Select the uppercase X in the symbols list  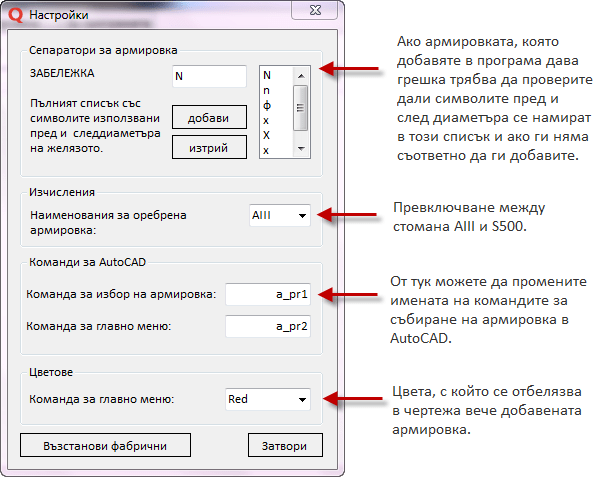point(267,135)
